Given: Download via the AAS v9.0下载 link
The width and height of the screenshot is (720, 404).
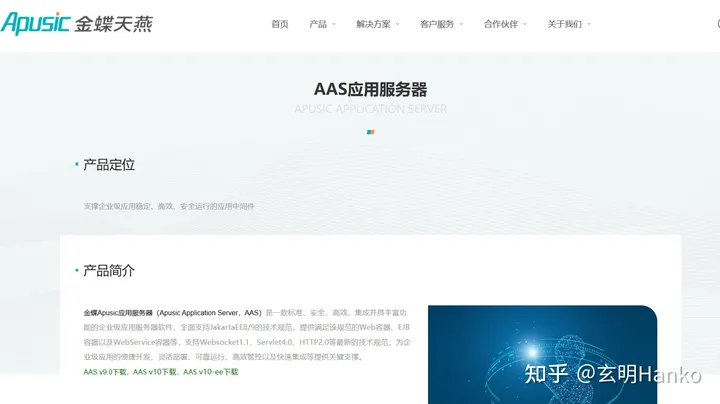Looking at the screenshot, I should [105, 372].
